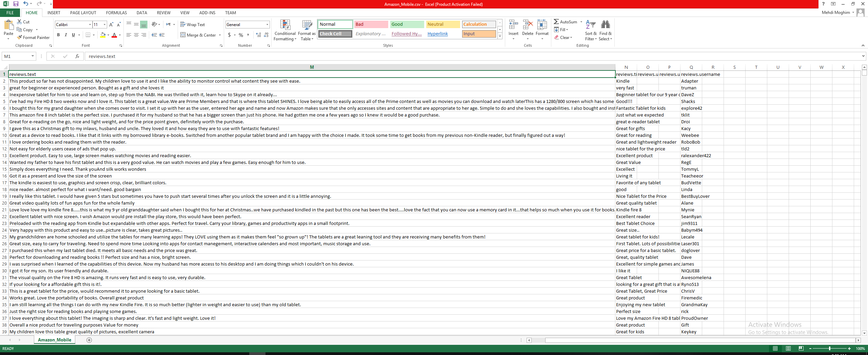Toggle Wrap Text on the cell

(x=193, y=25)
